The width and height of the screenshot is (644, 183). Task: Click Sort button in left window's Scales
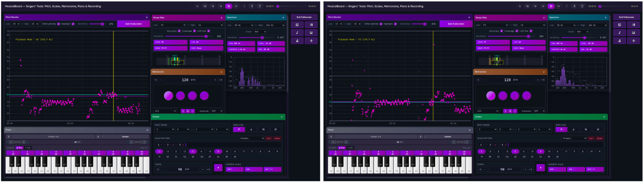[269, 138]
